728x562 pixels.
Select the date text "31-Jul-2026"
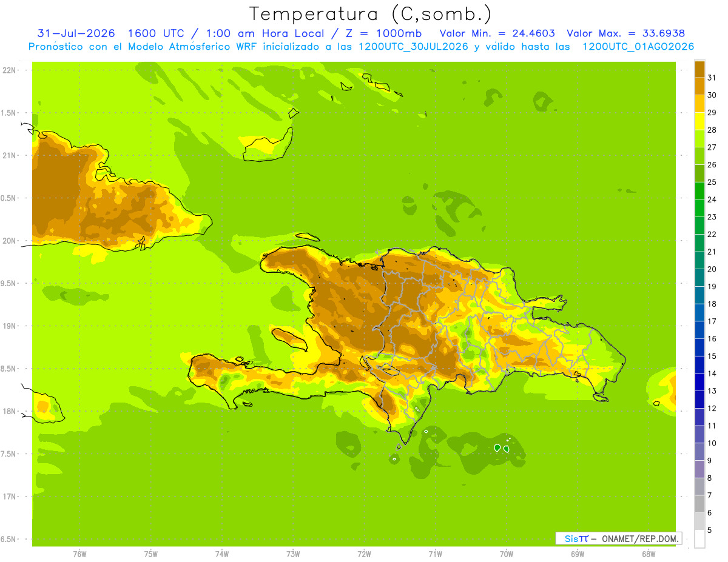76,33
